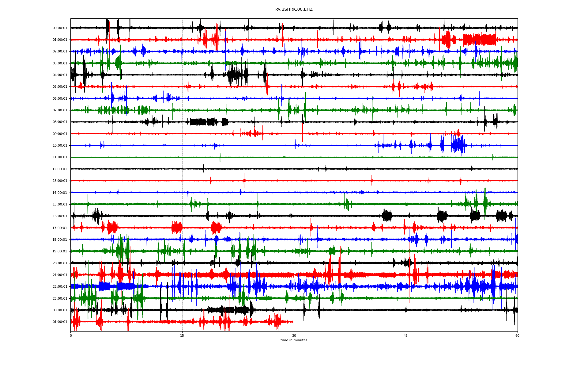Click the 15 minute x-axis tick label

[182, 335]
